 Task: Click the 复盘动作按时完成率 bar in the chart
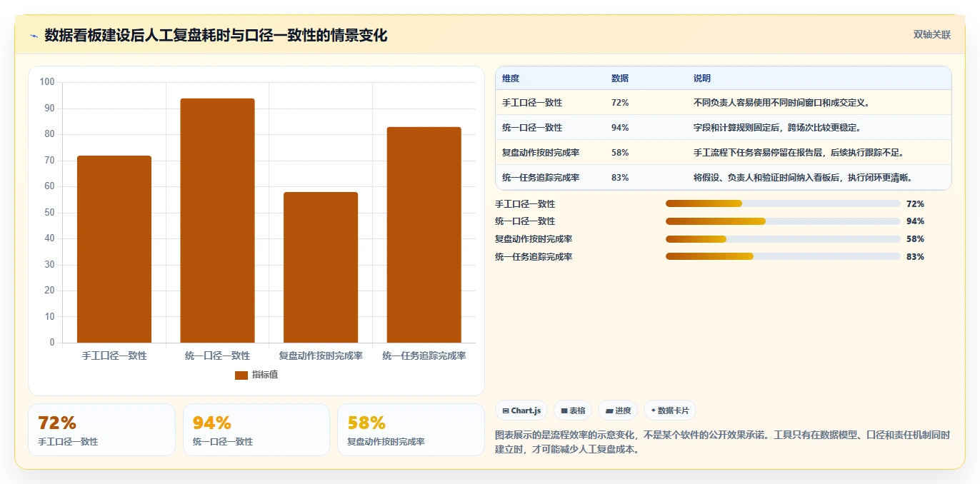pos(321,267)
